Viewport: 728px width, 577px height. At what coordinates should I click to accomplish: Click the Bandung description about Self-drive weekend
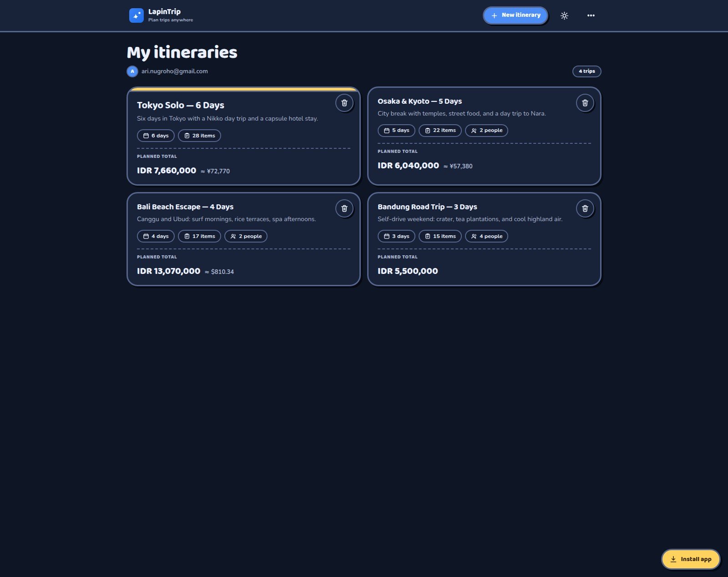click(470, 219)
